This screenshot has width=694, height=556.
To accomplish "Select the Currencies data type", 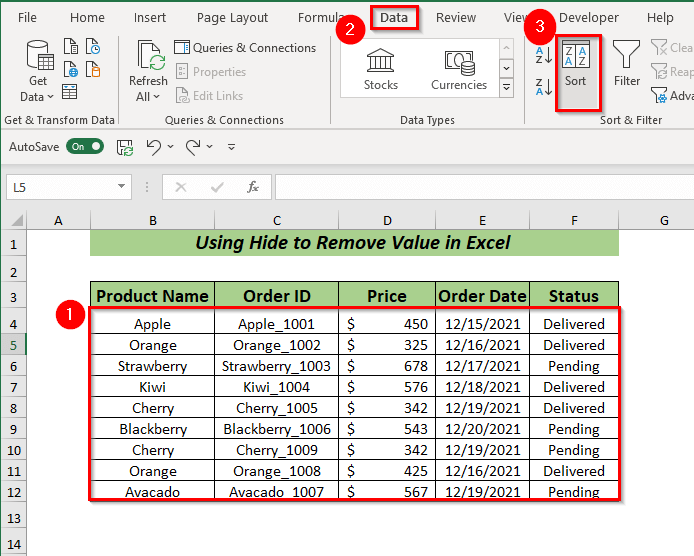I will [x=459, y=68].
